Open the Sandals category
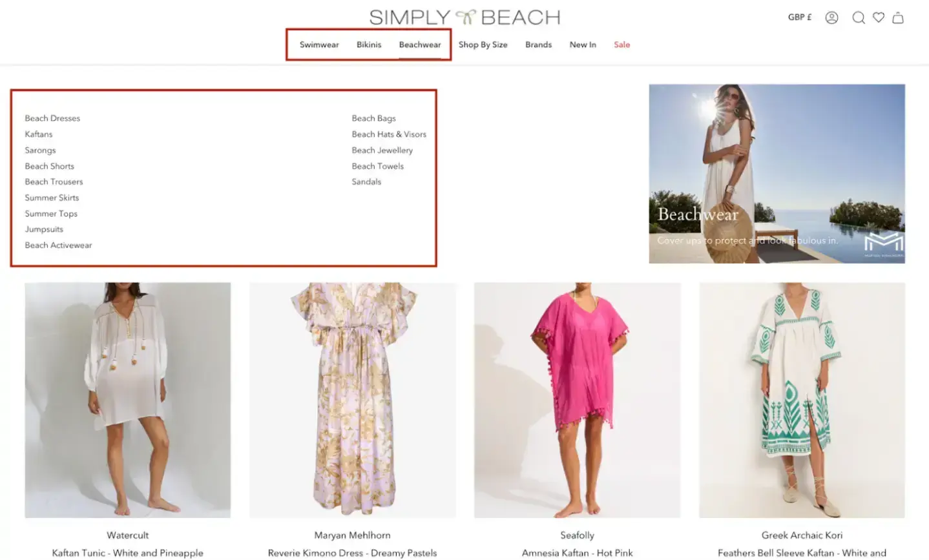This screenshot has height=560, width=929. coord(366,181)
